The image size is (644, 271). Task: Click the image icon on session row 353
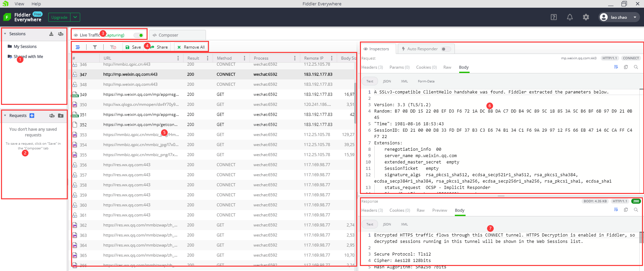[x=75, y=135]
